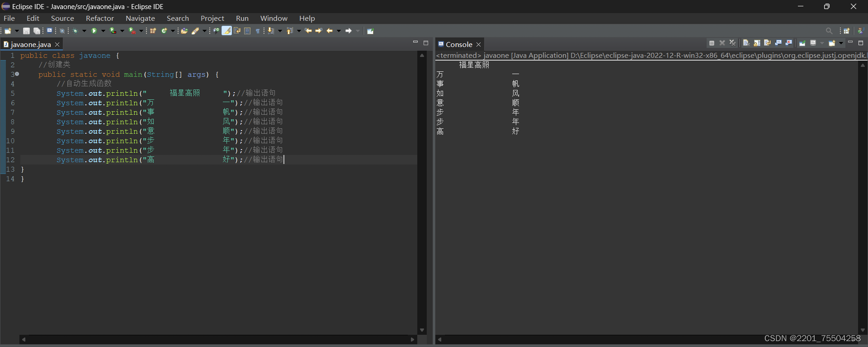Clear the Console output icon

[746, 43]
